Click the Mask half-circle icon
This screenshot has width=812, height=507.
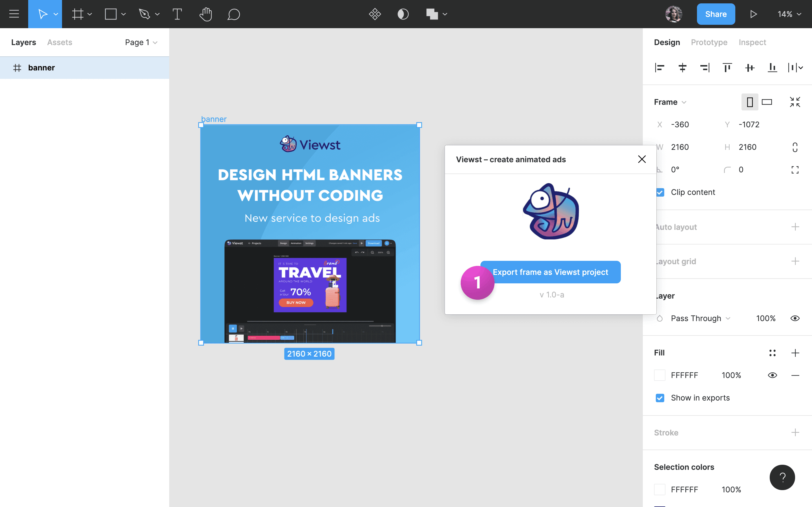pyautogui.click(x=403, y=14)
